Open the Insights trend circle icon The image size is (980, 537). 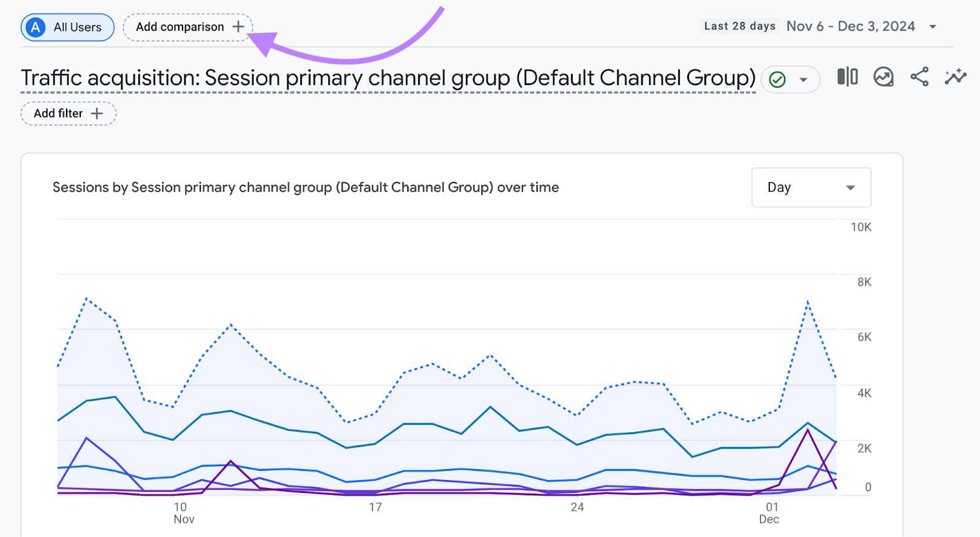click(883, 77)
